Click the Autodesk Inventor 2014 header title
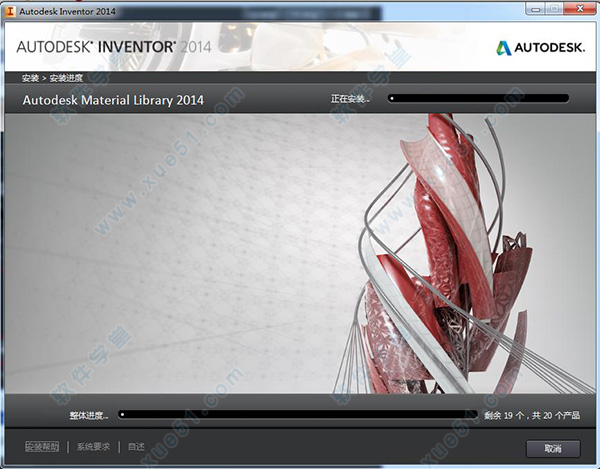Viewport: 600px width, 469px height. click(114, 47)
